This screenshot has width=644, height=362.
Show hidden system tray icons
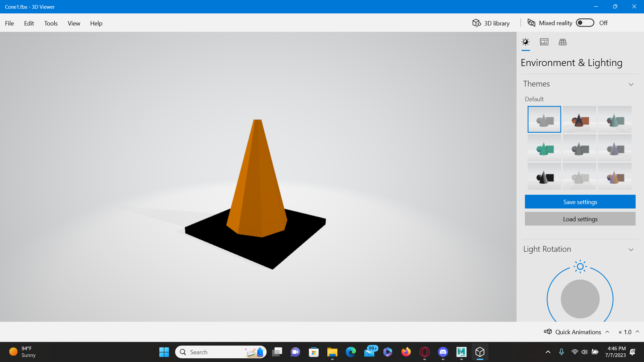pyautogui.click(x=548, y=352)
